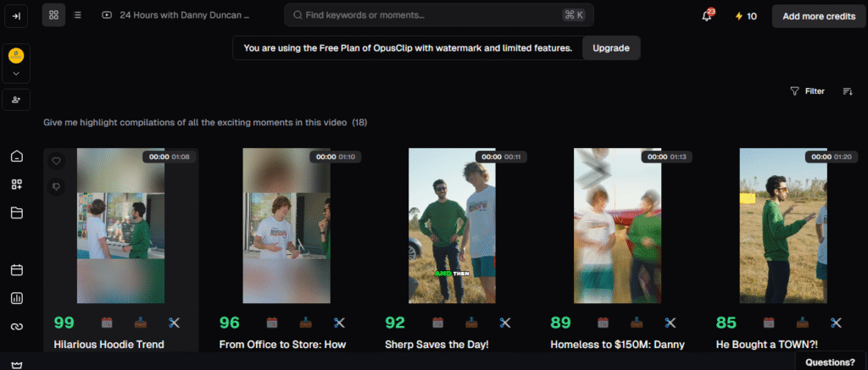This screenshot has width=868, height=370.
Task: Switch to list view layout
Action: [78, 15]
